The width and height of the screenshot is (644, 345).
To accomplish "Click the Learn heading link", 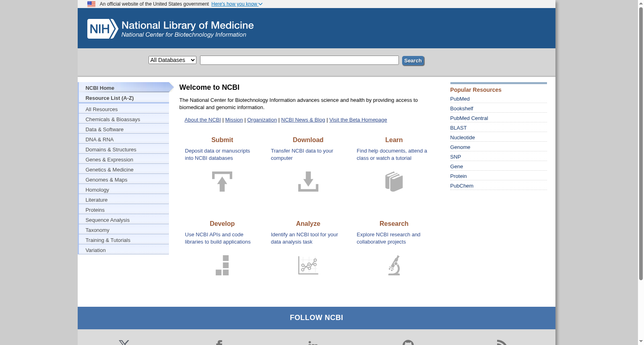I will pyautogui.click(x=394, y=140).
